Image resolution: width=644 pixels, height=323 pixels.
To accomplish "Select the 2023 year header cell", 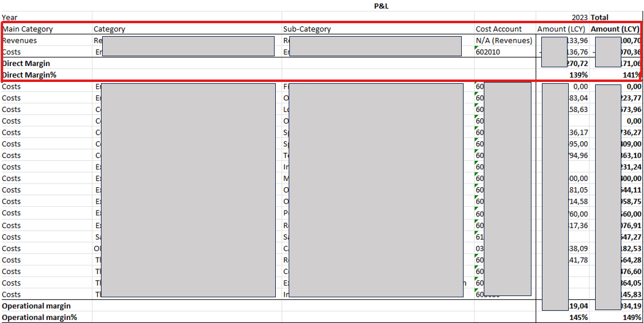I will click(579, 18).
